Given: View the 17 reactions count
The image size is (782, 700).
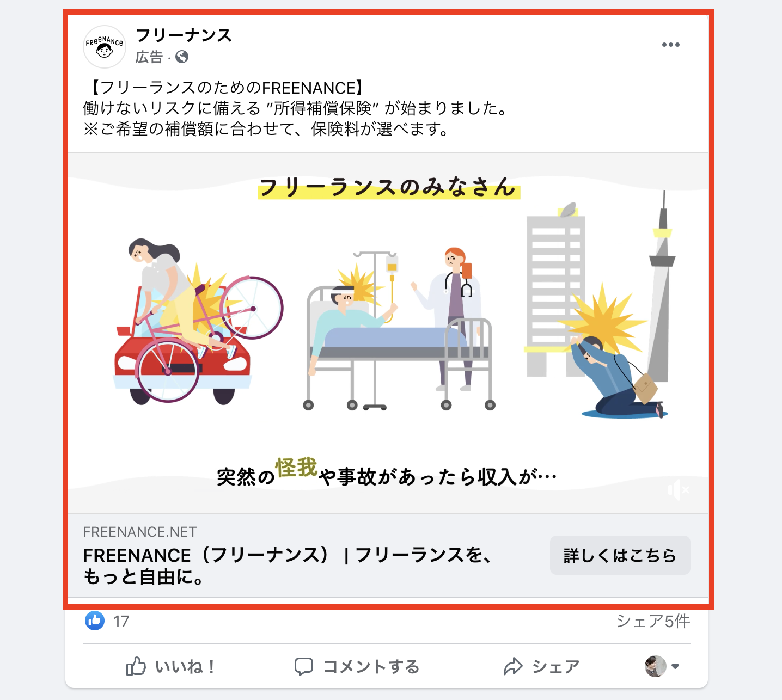Looking at the screenshot, I should [x=121, y=622].
